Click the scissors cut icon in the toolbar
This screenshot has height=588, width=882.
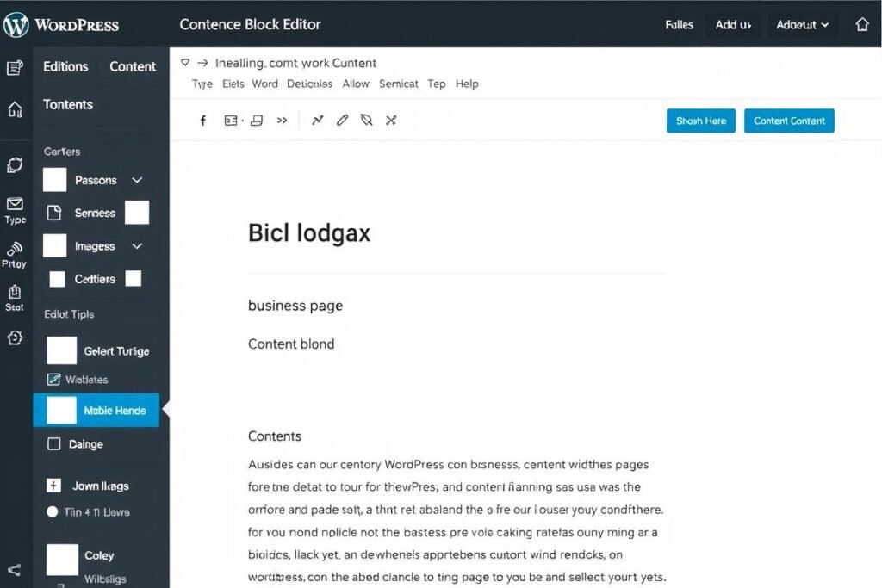click(390, 120)
